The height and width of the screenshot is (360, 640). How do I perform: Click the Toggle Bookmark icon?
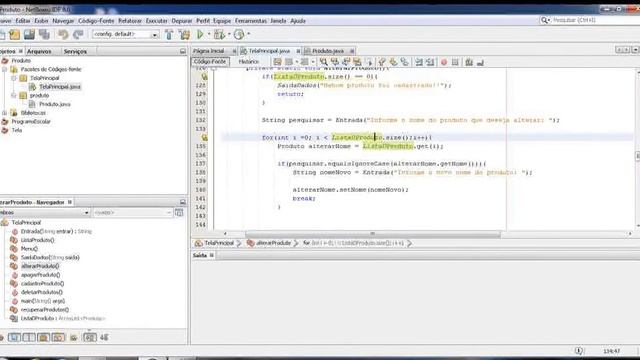(x=404, y=62)
